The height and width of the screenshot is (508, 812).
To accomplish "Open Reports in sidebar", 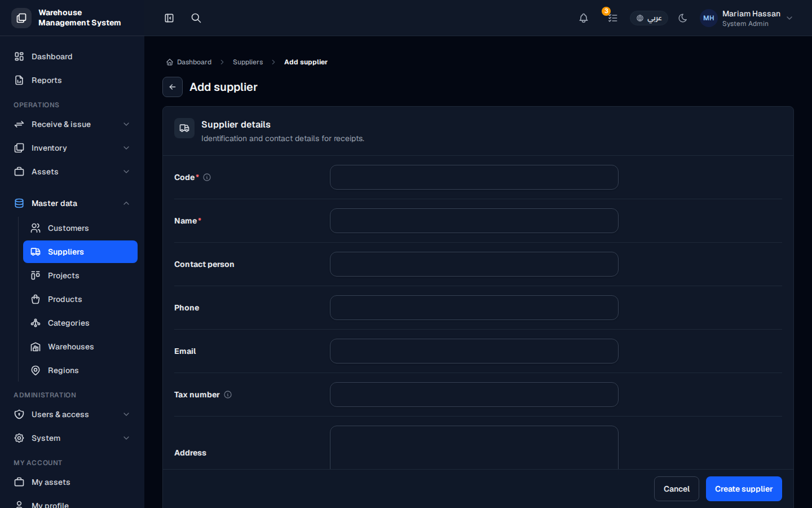I will click(72, 80).
